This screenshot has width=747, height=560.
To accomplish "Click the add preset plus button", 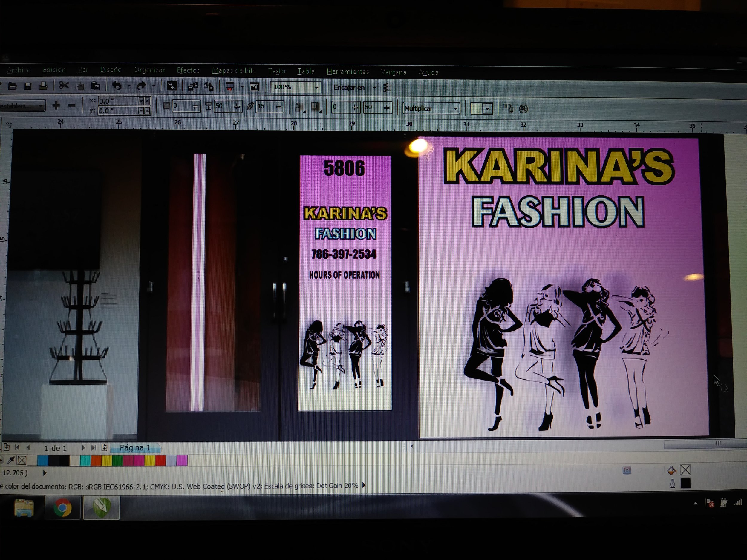I will pyautogui.click(x=56, y=106).
